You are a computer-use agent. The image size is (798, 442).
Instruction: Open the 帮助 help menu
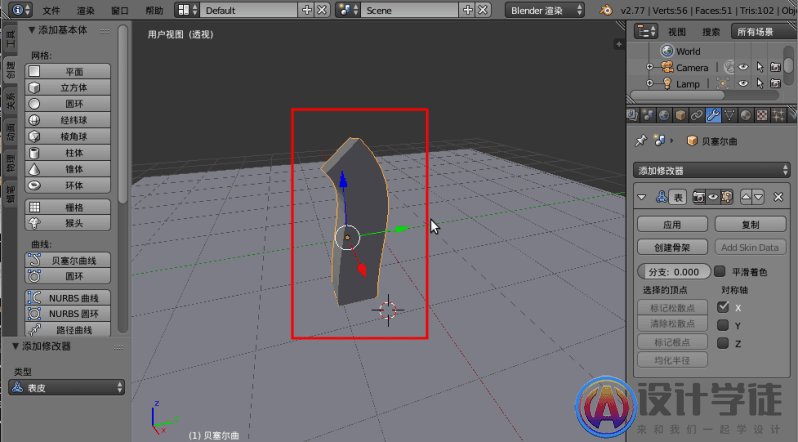tap(154, 10)
